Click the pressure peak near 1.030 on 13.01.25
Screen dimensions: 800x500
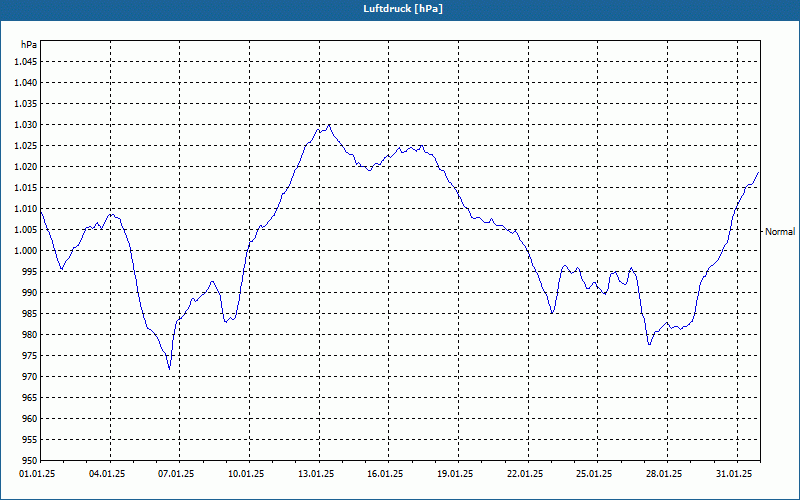(x=329, y=124)
